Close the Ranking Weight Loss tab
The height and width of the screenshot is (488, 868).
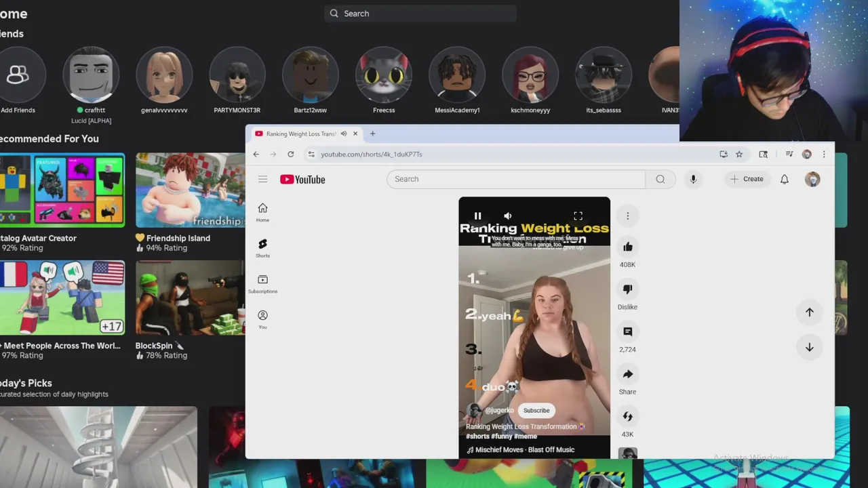point(355,134)
